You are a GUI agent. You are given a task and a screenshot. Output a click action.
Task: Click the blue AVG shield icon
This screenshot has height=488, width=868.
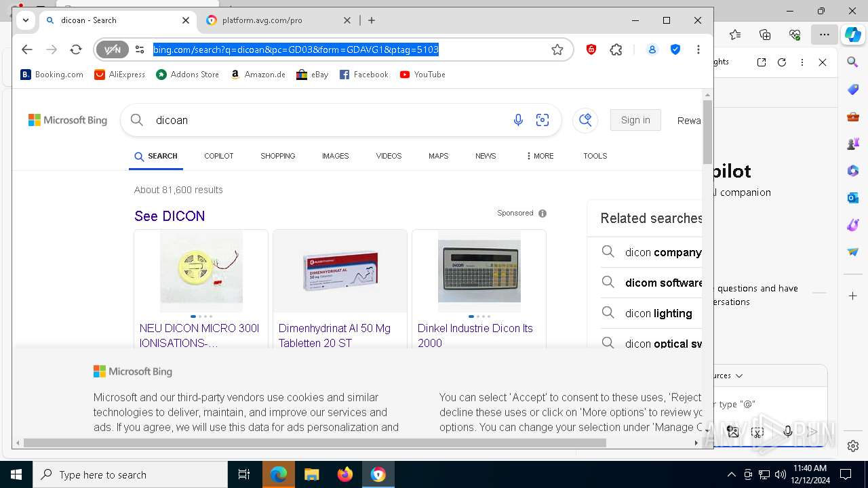[675, 49]
